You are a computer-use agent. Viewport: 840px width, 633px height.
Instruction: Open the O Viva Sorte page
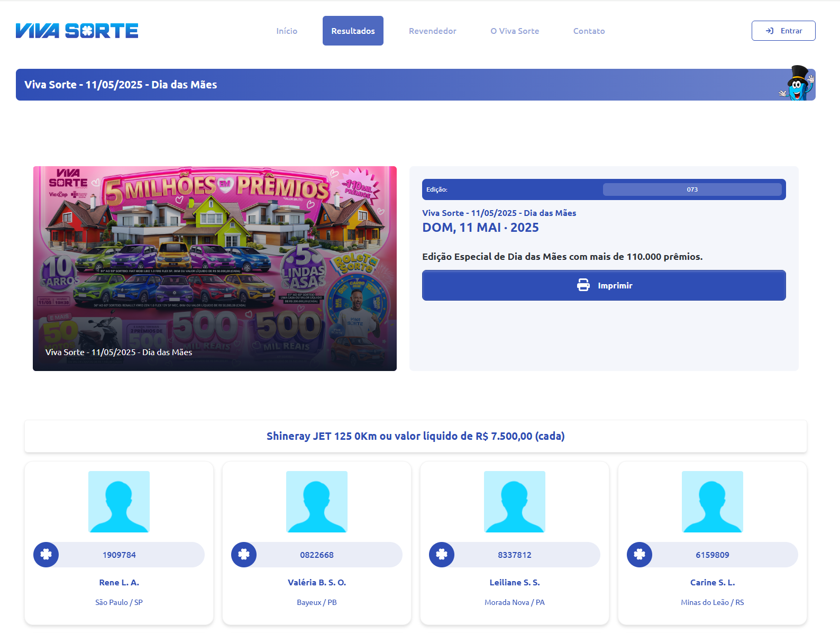click(x=515, y=31)
